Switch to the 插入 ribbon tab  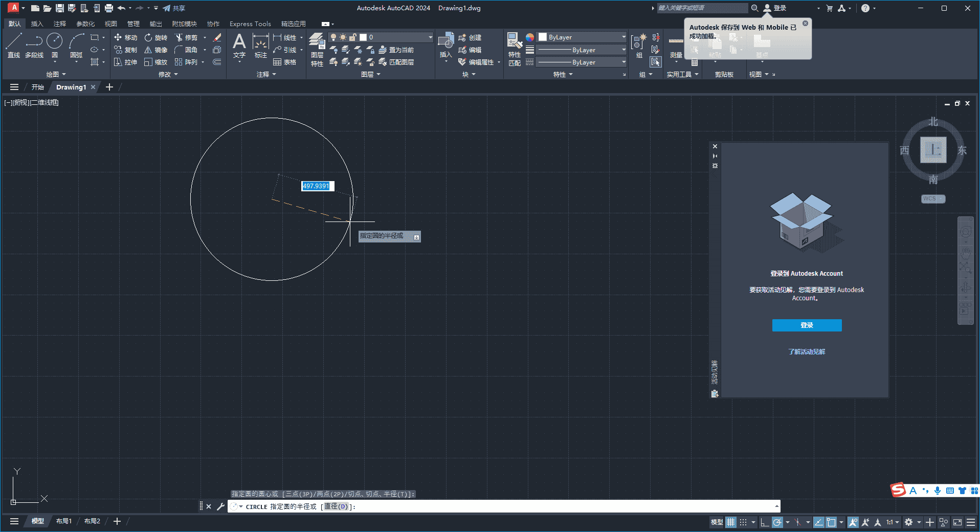point(37,24)
